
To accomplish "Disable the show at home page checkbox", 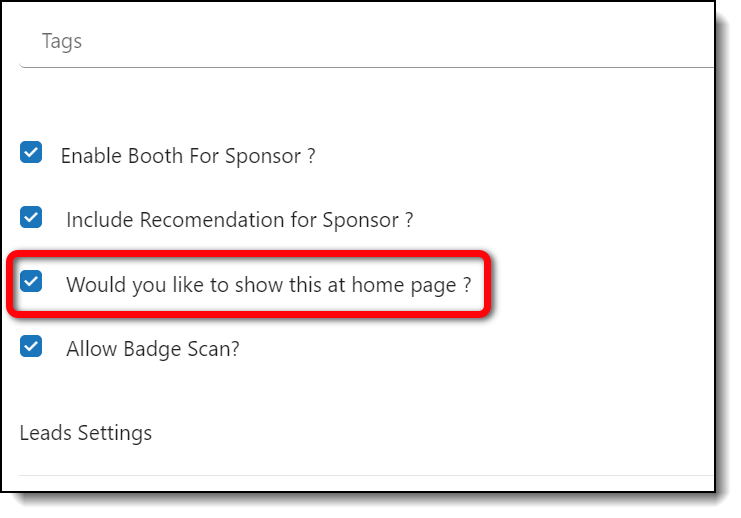I will [x=31, y=281].
